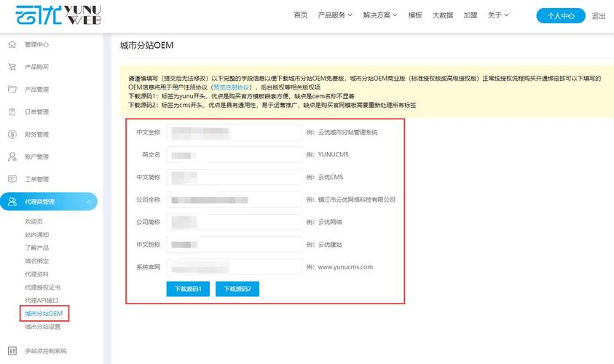Open the 预览注册协议 link

[x=232, y=87]
